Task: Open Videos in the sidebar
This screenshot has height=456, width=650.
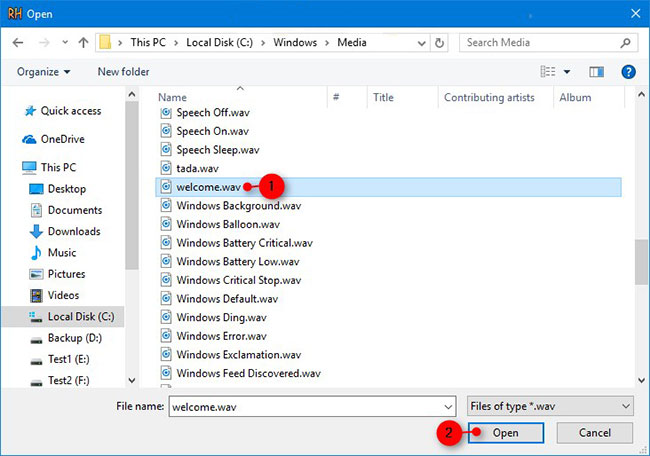Action: pos(54,295)
